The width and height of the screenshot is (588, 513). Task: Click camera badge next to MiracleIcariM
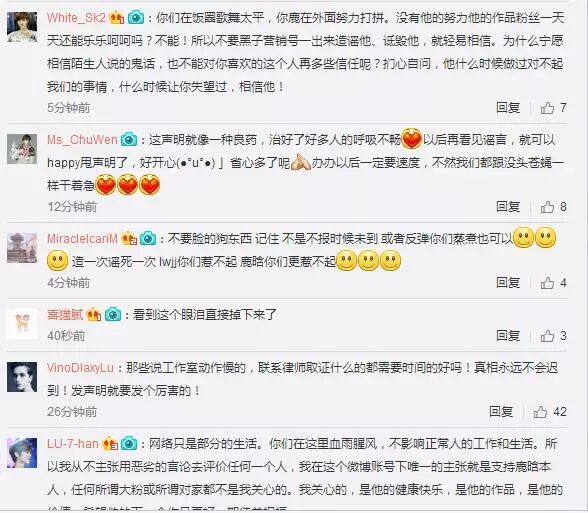(148, 238)
